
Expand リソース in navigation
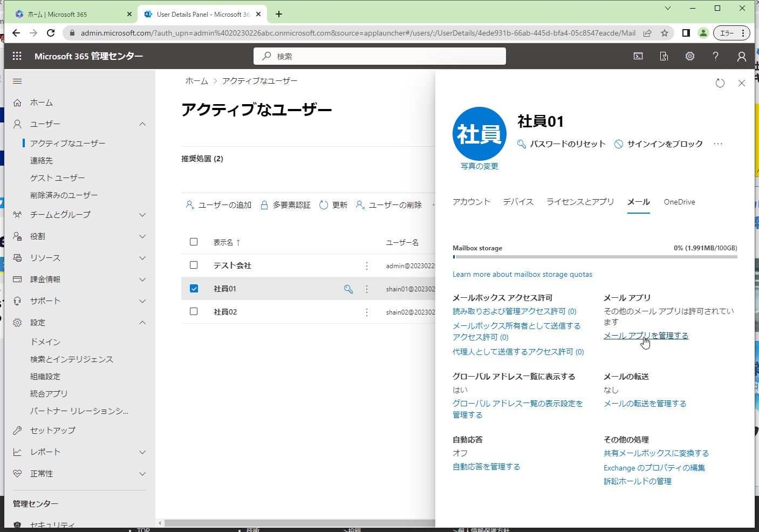[x=142, y=258]
